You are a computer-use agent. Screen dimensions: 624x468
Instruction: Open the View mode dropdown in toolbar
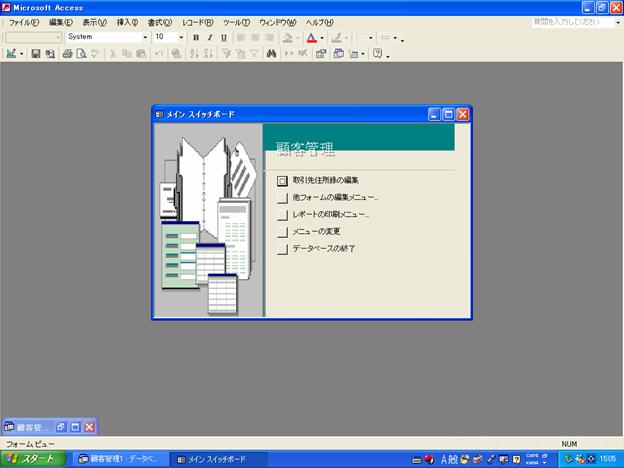pyautogui.click(x=21, y=54)
